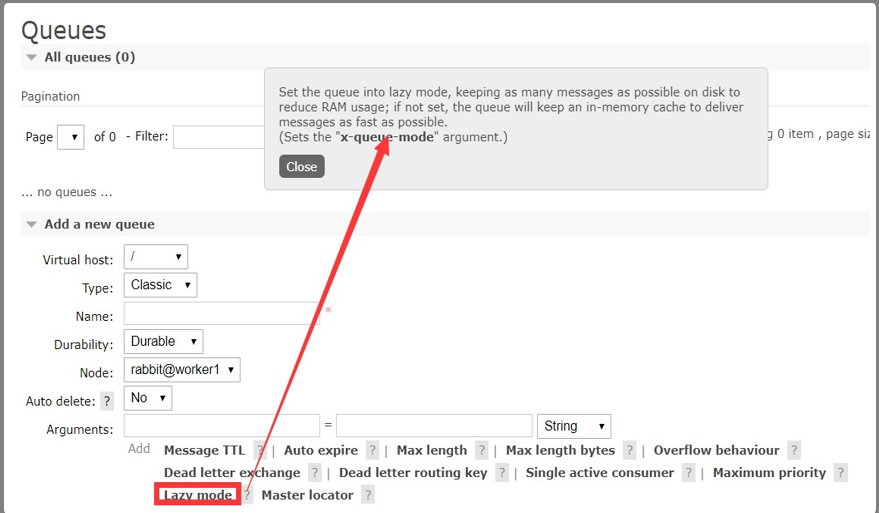Add the Maximum priority argument
The image size is (879, 513).
[770, 473]
